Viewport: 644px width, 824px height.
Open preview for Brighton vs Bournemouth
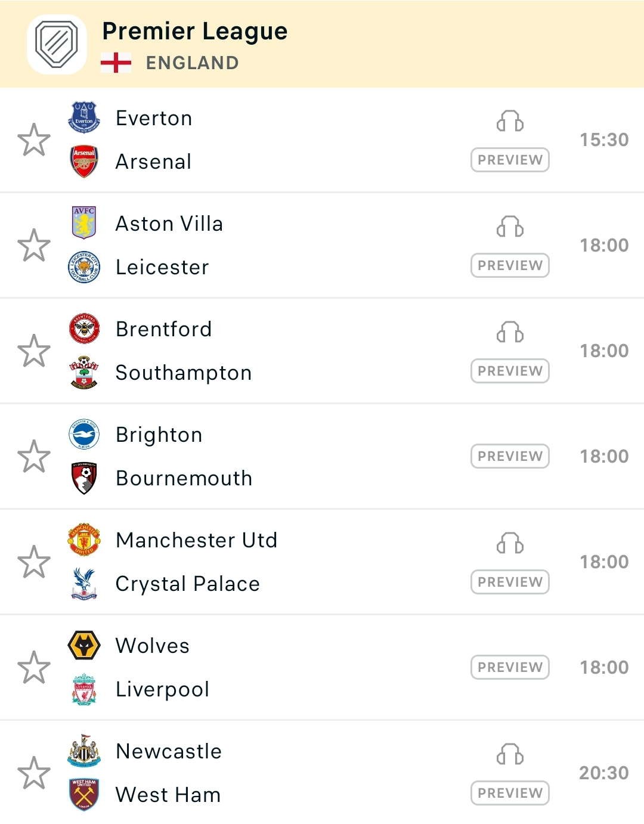pyautogui.click(x=510, y=456)
